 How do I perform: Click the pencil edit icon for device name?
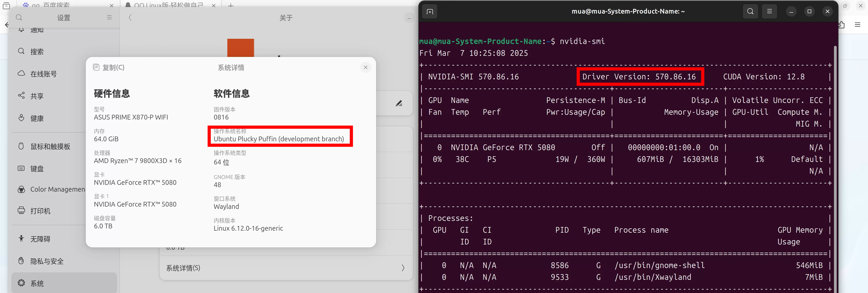point(399,103)
